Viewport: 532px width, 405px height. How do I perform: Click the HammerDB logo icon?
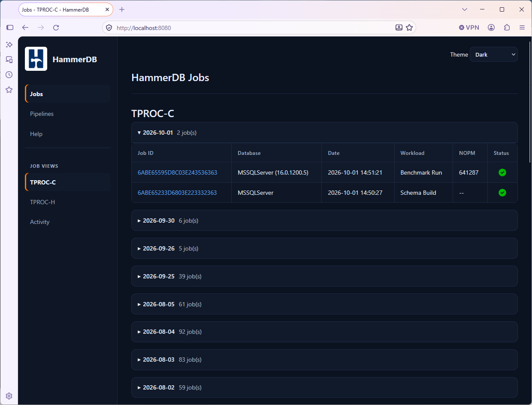tap(36, 59)
